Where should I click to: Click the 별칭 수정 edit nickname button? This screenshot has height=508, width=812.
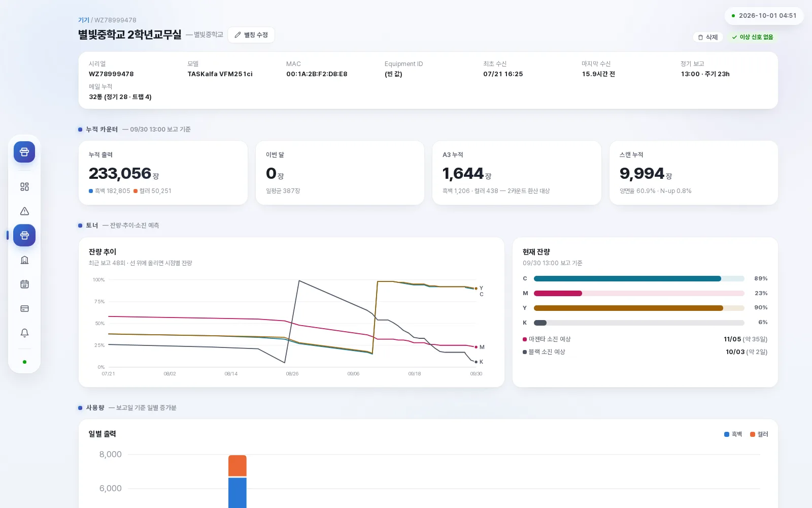[251, 35]
